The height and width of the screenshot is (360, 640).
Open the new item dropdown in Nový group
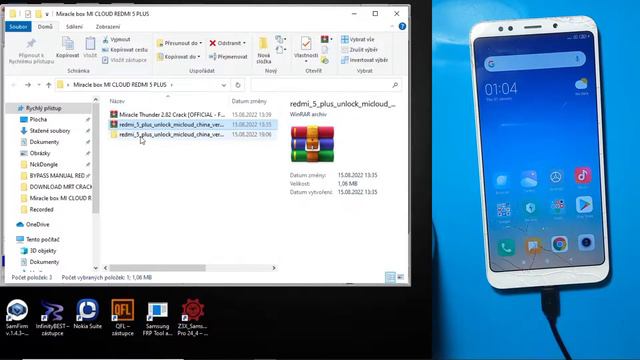tap(280, 40)
